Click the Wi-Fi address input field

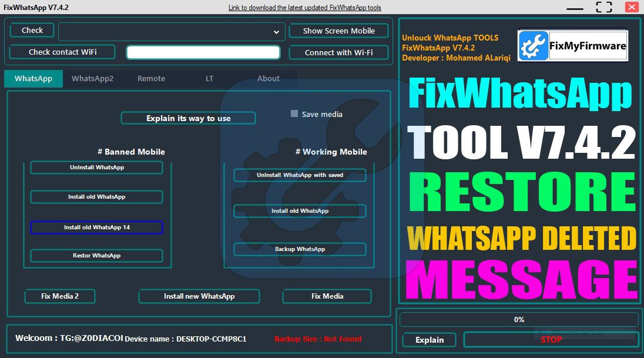pos(203,52)
